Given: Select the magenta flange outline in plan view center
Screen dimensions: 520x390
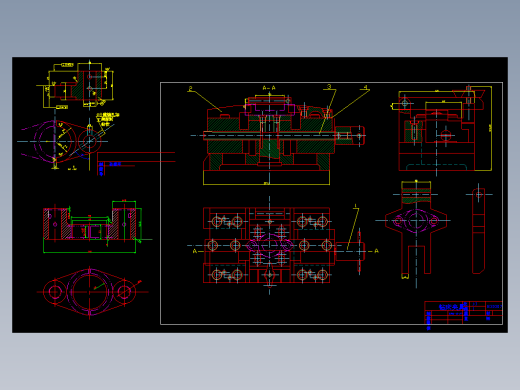Looking at the screenshot, I should tap(270, 246).
